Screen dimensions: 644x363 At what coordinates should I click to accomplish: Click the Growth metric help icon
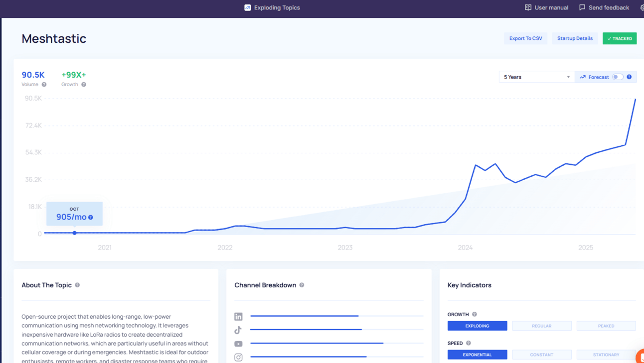click(x=84, y=85)
